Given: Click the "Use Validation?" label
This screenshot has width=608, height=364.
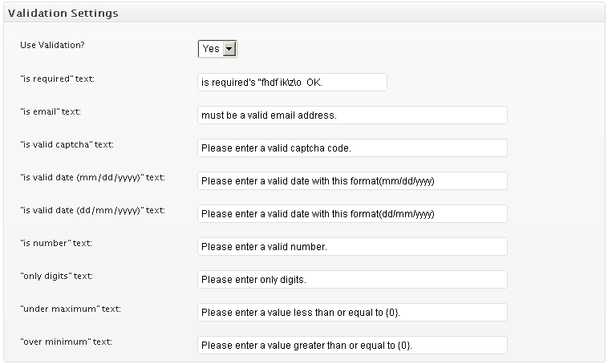Looking at the screenshot, I should click(x=52, y=45).
